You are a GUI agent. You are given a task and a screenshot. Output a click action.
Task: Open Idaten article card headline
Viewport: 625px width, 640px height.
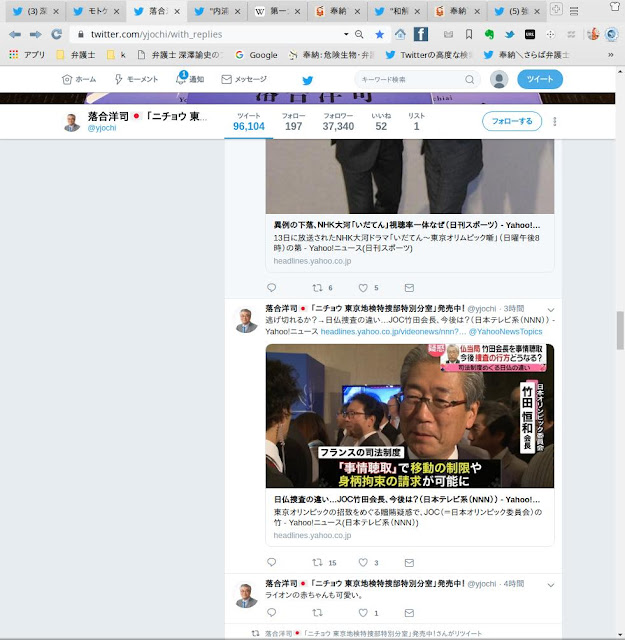[x=407, y=225]
